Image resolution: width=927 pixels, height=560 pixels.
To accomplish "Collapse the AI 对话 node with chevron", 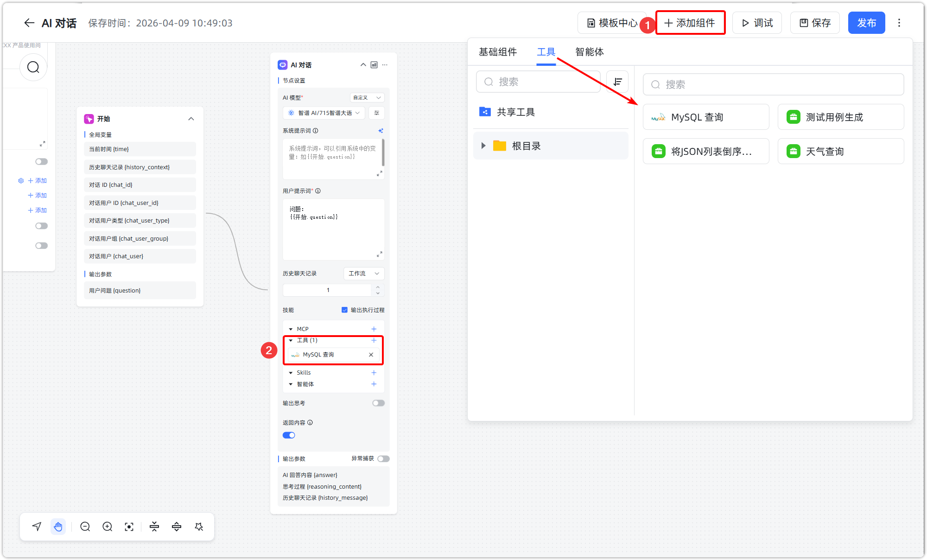I will pos(363,65).
